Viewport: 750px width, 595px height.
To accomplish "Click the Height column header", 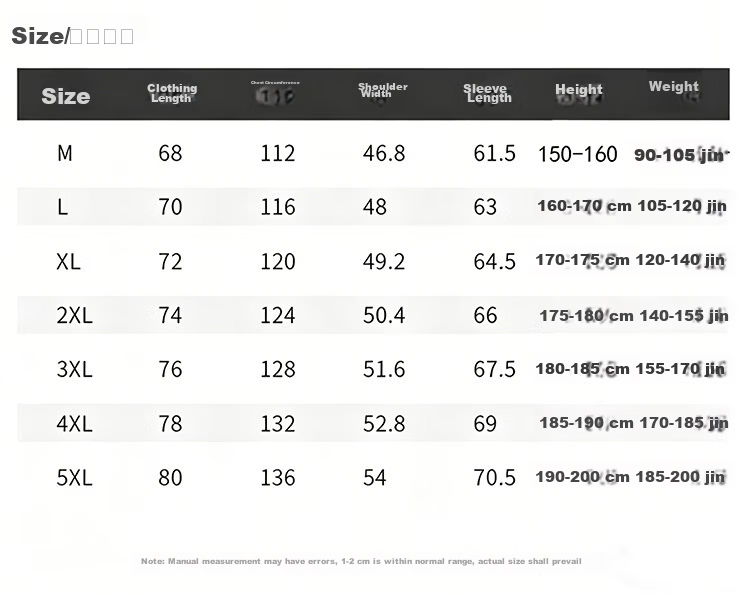I will (579, 89).
